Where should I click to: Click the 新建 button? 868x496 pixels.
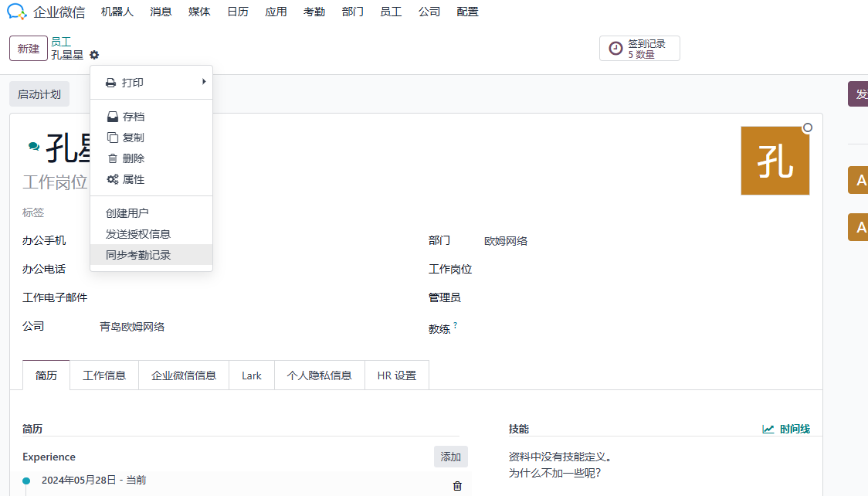coord(29,48)
